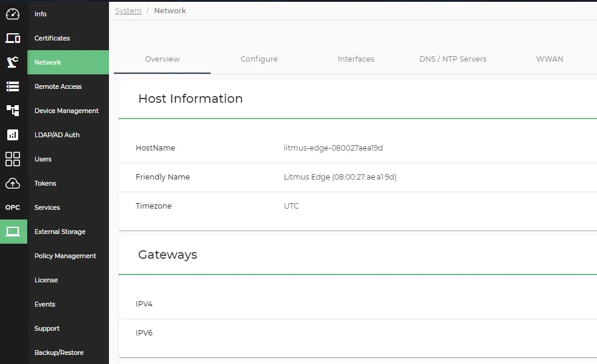Select the robot arm icon in sidebar
Viewport: 597px width, 364px height.
coord(13,62)
